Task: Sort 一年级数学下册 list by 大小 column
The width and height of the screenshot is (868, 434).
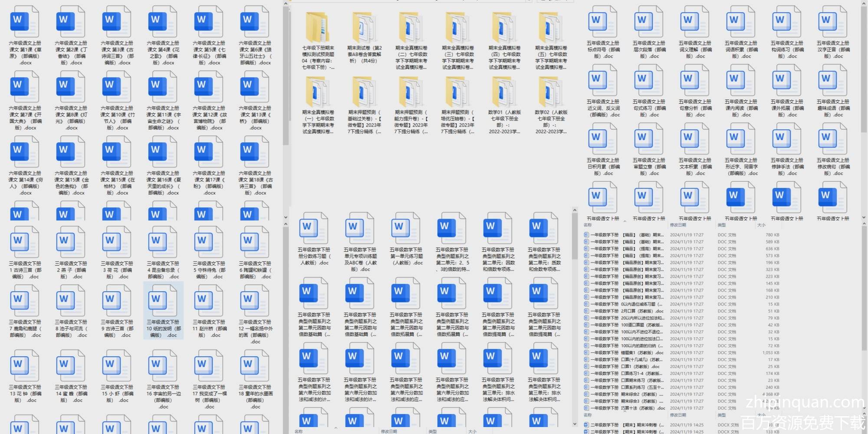Action: click(761, 225)
